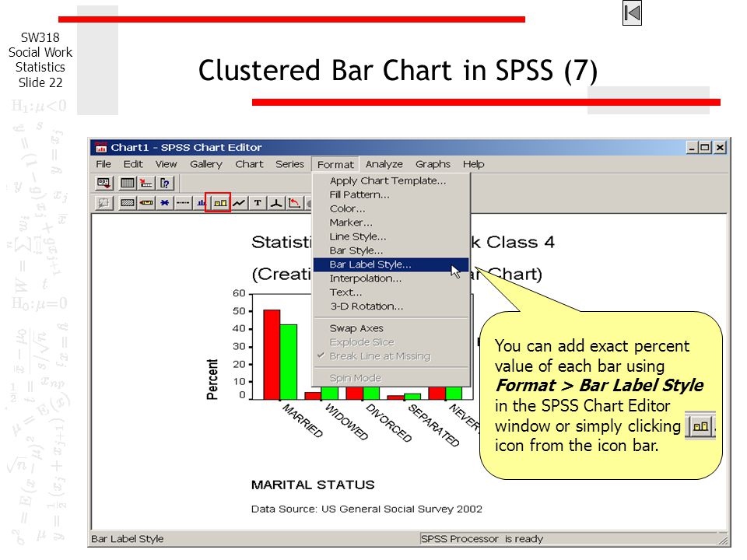The height and width of the screenshot is (560, 747).
Task: Click the Swap Axes toolbar icon
Action: point(295,203)
